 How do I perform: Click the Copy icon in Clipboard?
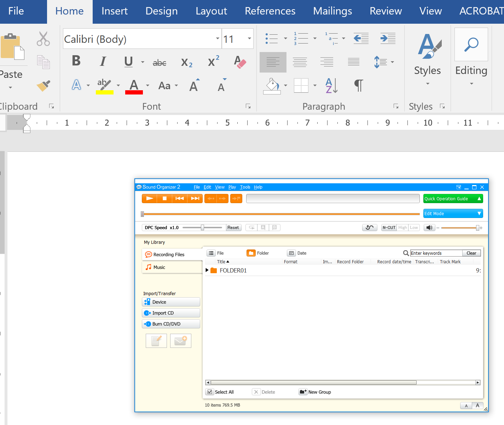coord(44,62)
